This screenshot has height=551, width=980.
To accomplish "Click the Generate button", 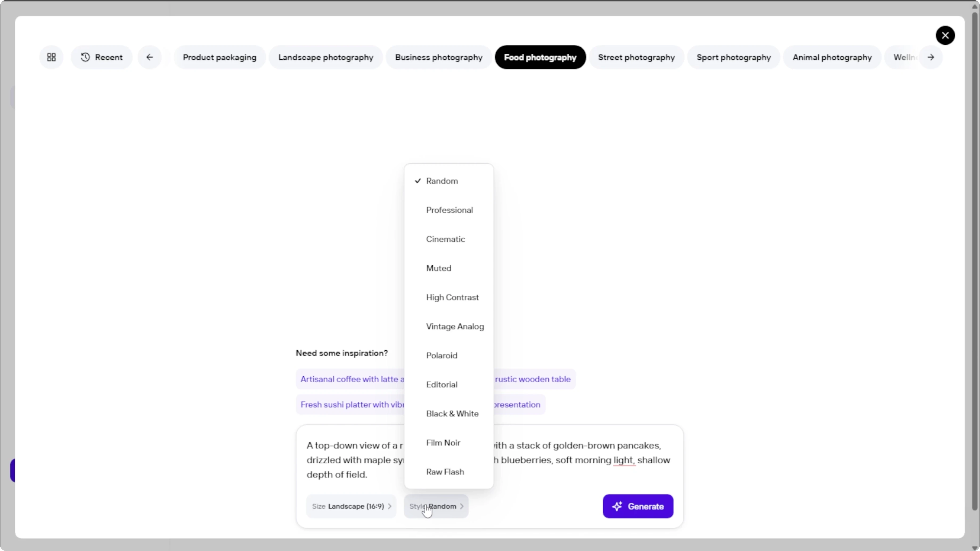I will [638, 506].
